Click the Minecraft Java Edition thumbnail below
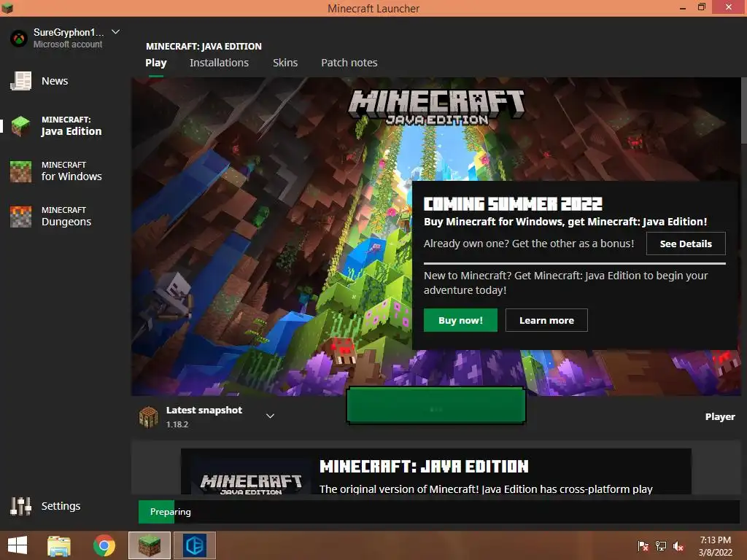The height and width of the screenshot is (560, 747). click(x=251, y=478)
